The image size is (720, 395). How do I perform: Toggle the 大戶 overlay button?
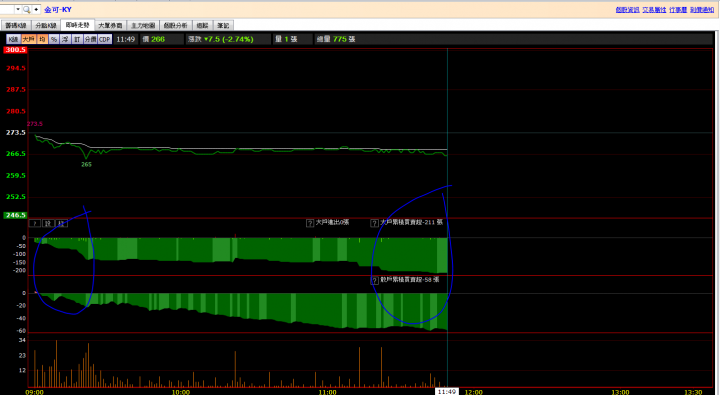coord(28,40)
